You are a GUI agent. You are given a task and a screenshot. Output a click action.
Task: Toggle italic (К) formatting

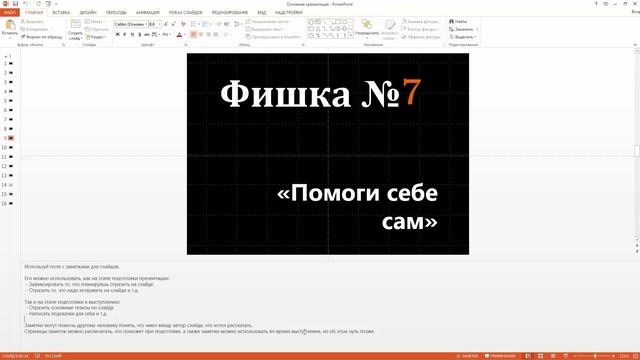tap(125, 35)
